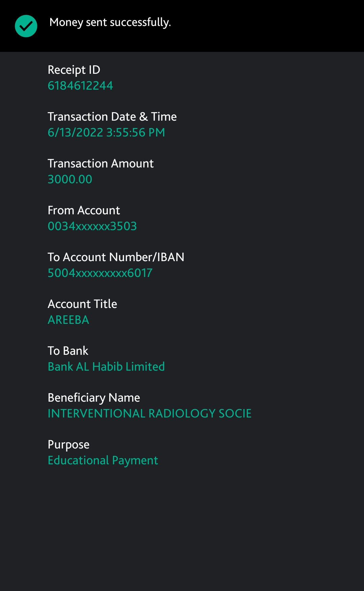Click receipt number 6184612244

coord(80,86)
